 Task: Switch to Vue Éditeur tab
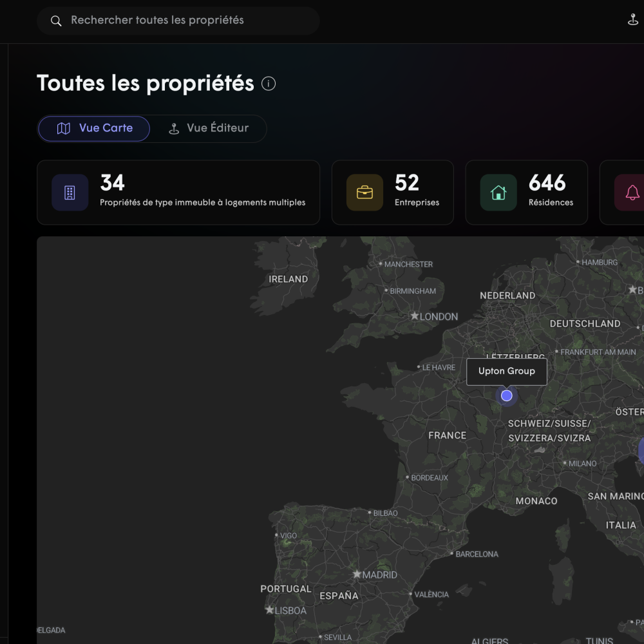click(x=208, y=128)
